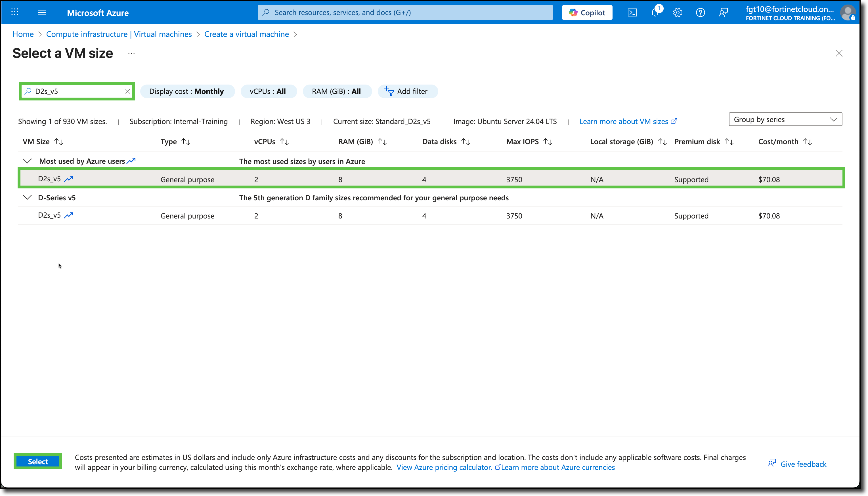
Task: Open the Add filter control
Action: 407,91
